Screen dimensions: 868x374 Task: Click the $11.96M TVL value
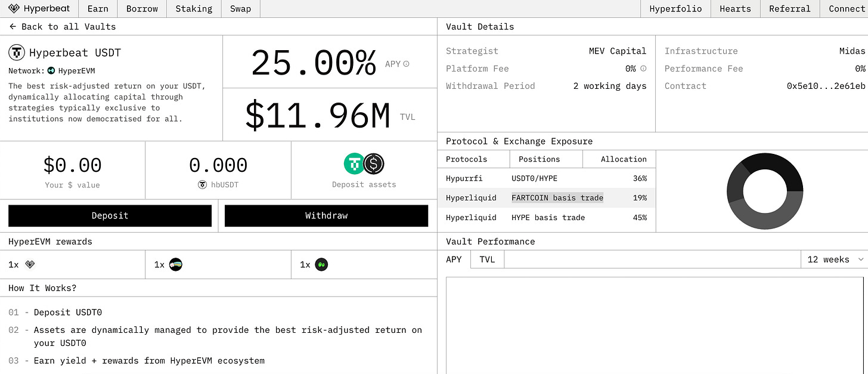click(x=318, y=116)
